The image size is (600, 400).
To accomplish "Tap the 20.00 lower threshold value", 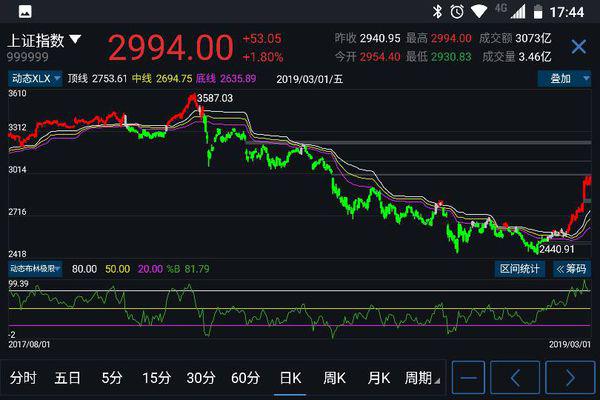I will click(x=150, y=269).
